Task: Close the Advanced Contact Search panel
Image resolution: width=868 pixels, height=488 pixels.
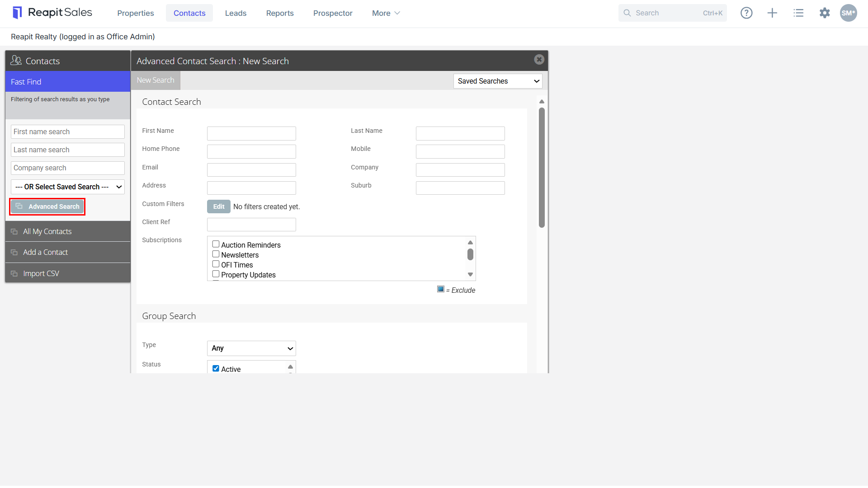Action: point(539,59)
